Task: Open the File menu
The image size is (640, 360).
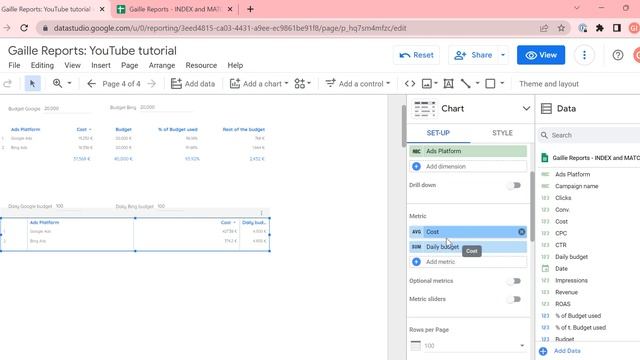Action: click(x=14, y=65)
